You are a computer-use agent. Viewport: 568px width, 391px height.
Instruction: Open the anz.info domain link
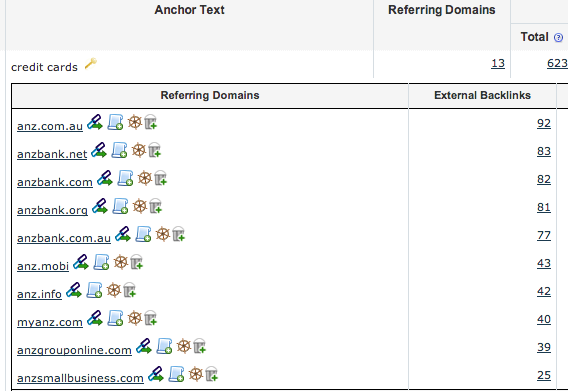[39, 294]
